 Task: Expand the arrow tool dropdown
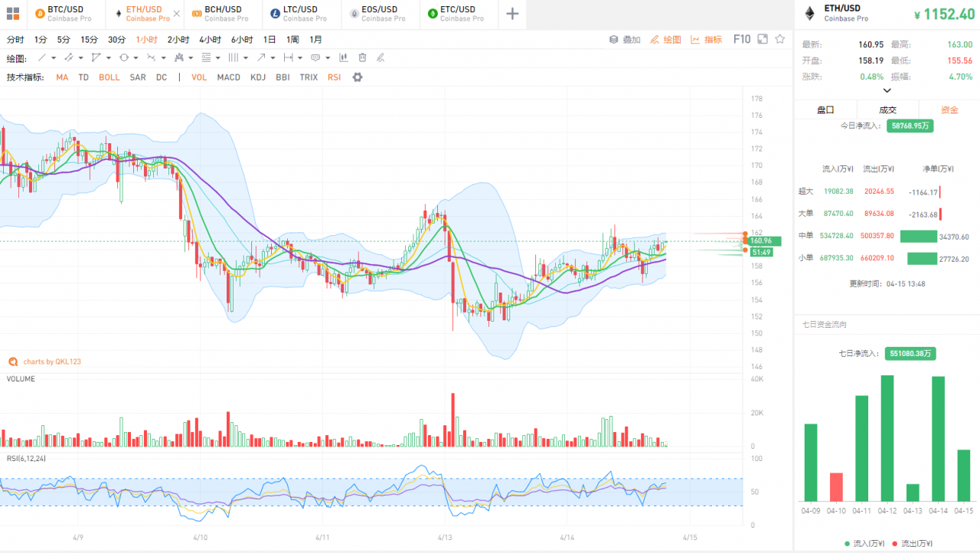pos(273,57)
